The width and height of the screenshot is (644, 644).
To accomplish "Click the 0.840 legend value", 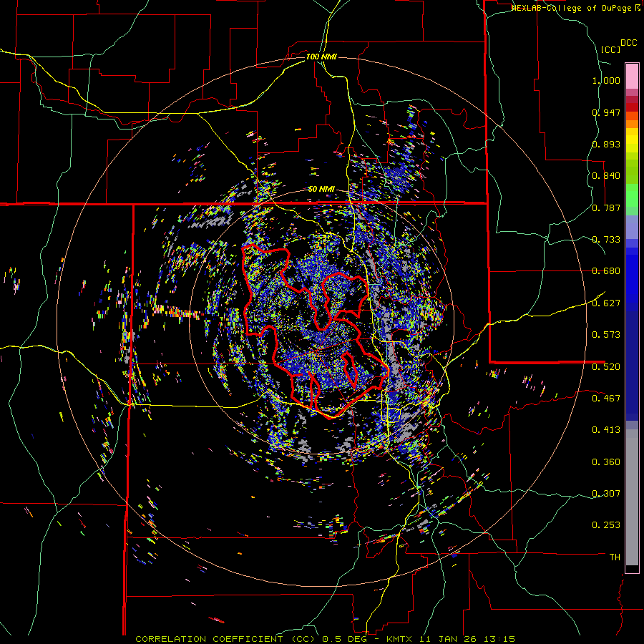I will [606, 176].
